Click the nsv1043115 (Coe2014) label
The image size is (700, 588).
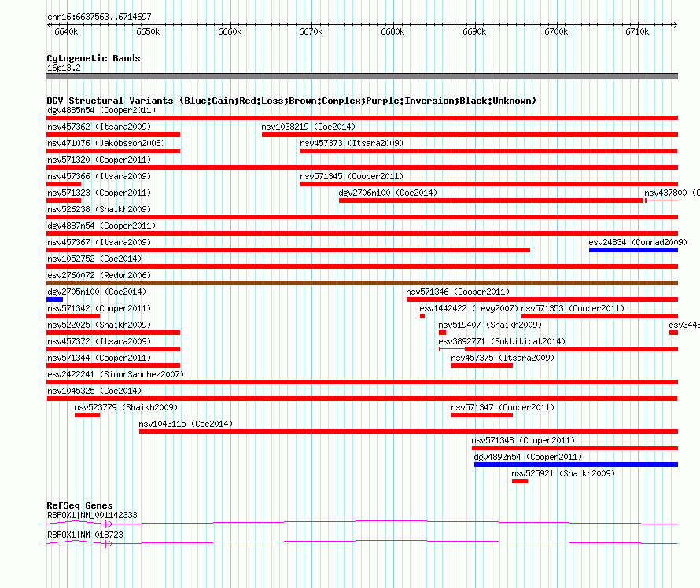pyautogui.click(x=186, y=424)
